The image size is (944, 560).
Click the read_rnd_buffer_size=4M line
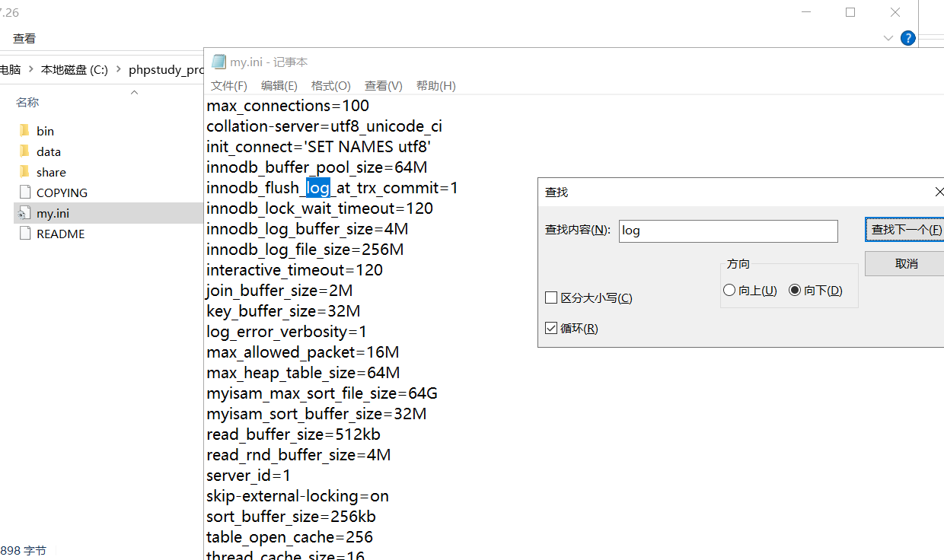(x=298, y=455)
